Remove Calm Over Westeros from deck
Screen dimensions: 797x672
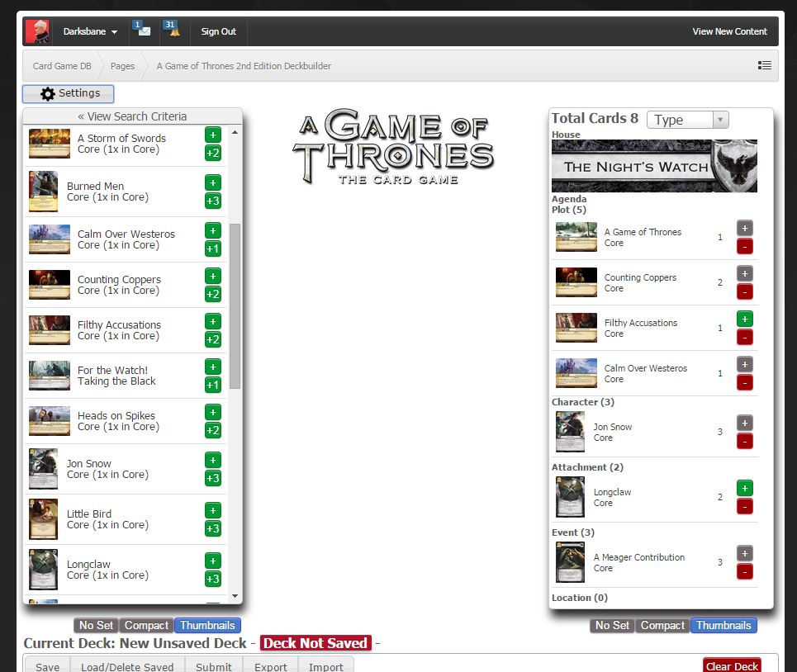(x=745, y=383)
